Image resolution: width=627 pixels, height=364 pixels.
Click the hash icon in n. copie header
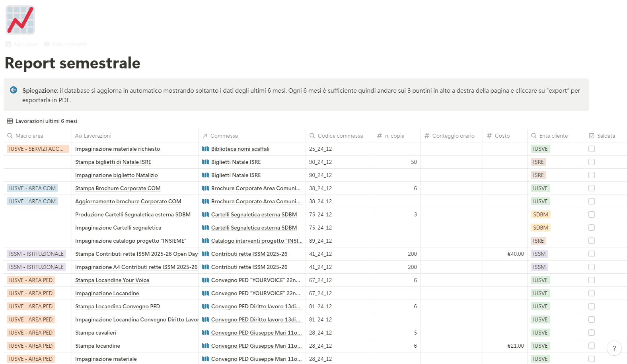tap(380, 136)
